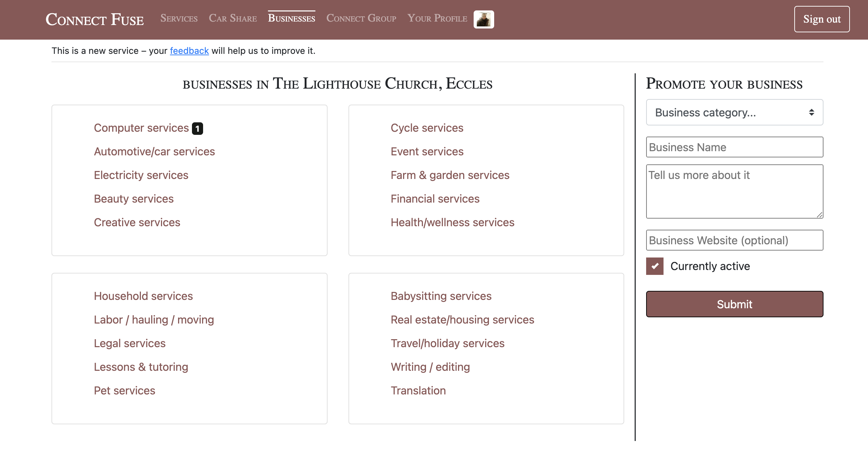Check the business active status toggle
This screenshot has height=474, width=868.
click(655, 267)
